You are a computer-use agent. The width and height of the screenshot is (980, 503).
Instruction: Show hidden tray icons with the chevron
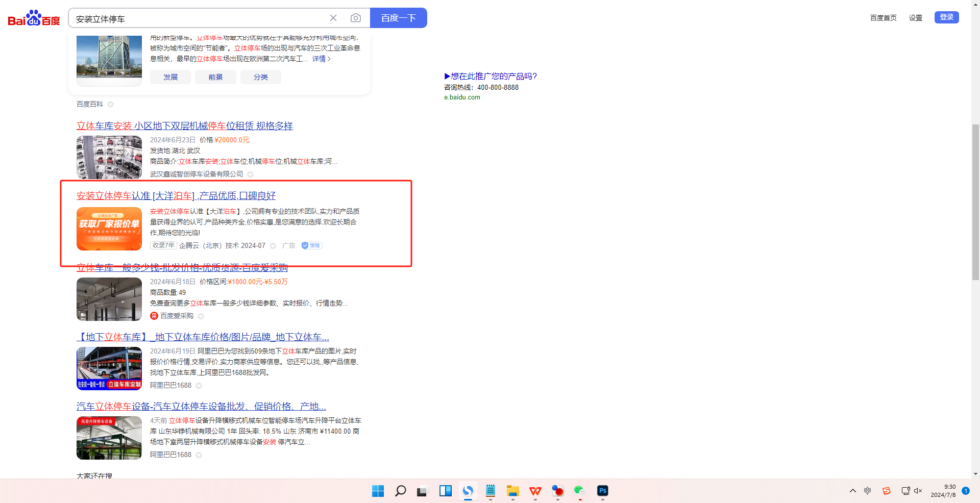tap(853, 491)
